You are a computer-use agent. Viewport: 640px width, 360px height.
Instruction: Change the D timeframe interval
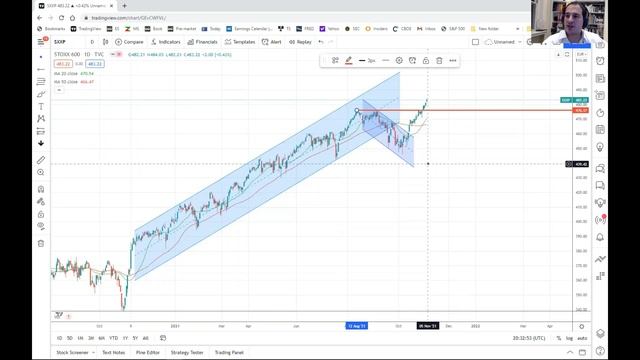(92, 42)
